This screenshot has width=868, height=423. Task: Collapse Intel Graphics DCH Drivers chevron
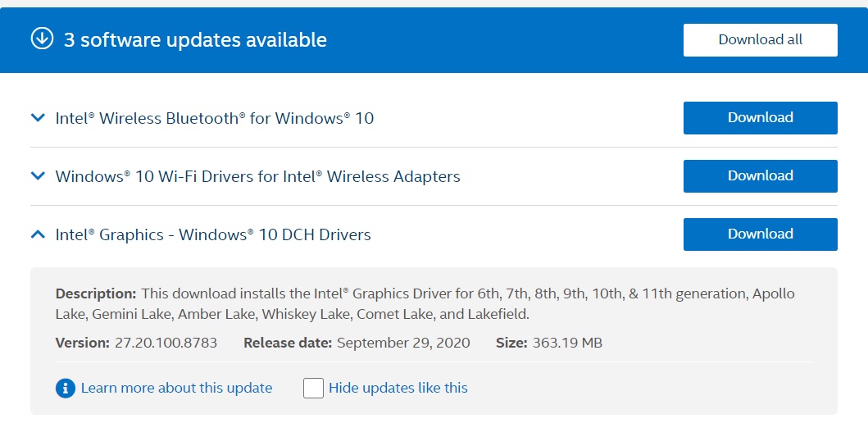pyautogui.click(x=38, y=234)
